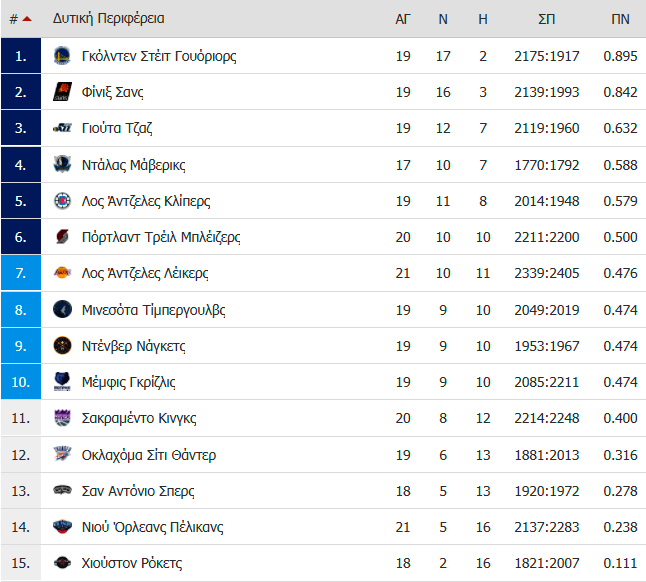Sort standings by ΠΝ column header
Image resolution: width=646 pixels, height=582 pixels.
pos(620,19)
